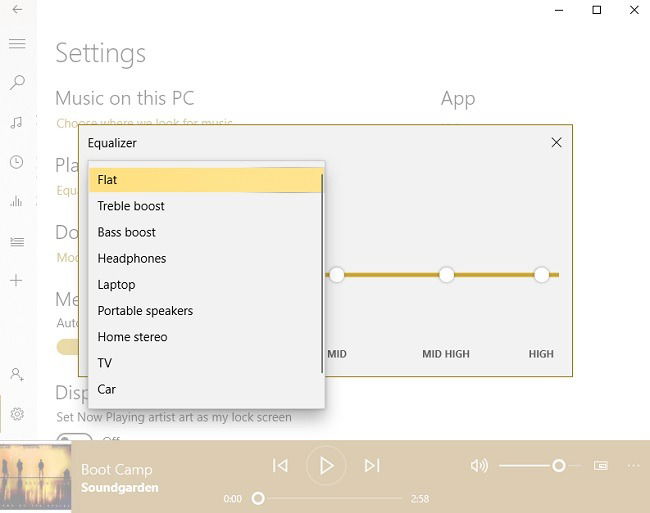The image size is (650, 513).
Task: Click Choose where we look for music
Action: [x=144, y=123]
